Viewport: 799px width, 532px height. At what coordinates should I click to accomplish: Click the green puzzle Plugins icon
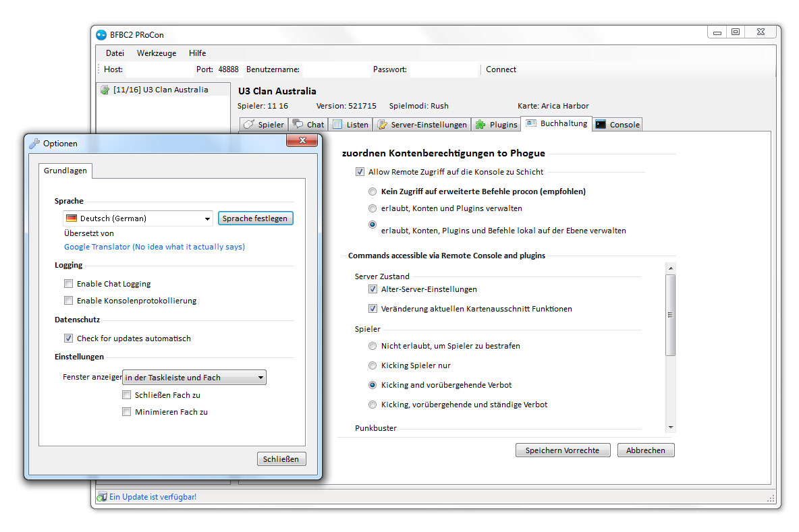click(x=480, y=124)
